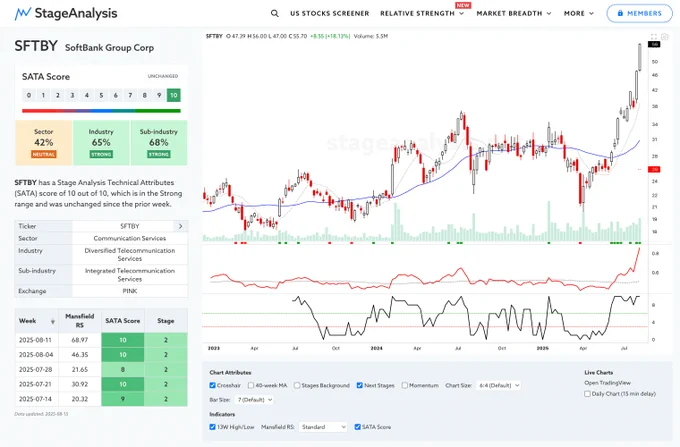Open TradingView live chart link
Image resolution: width=680 pixels, height=447 pixels.
[x=607, y=382]
